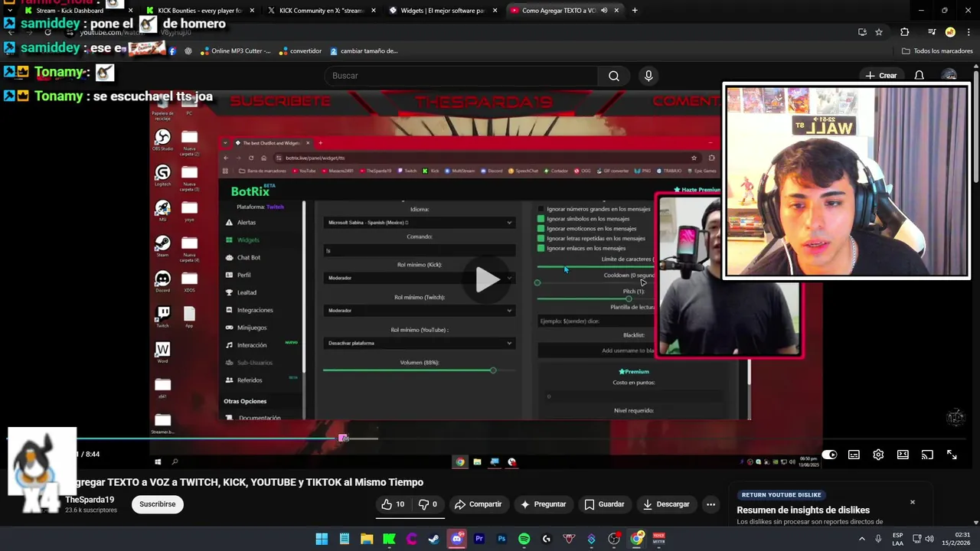The image size is (980, 551).
Task: Open File Explorer from taskbar
Action: coord(367,539)
